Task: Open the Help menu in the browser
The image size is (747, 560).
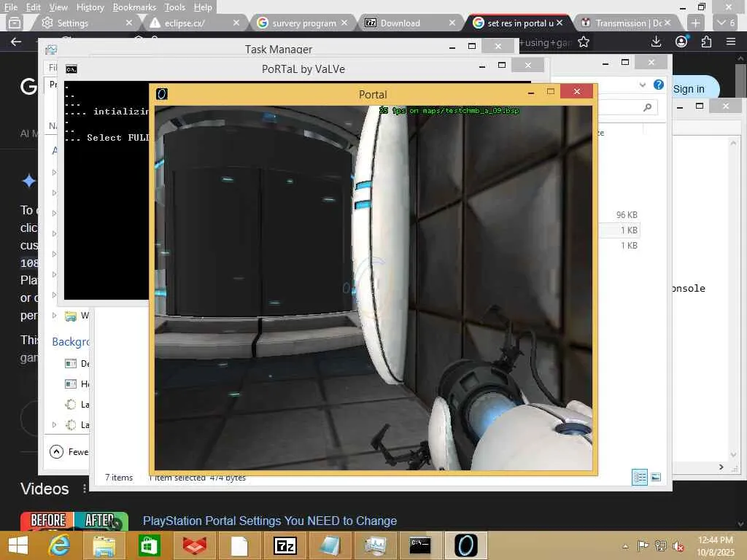Action: click(203, 7)
